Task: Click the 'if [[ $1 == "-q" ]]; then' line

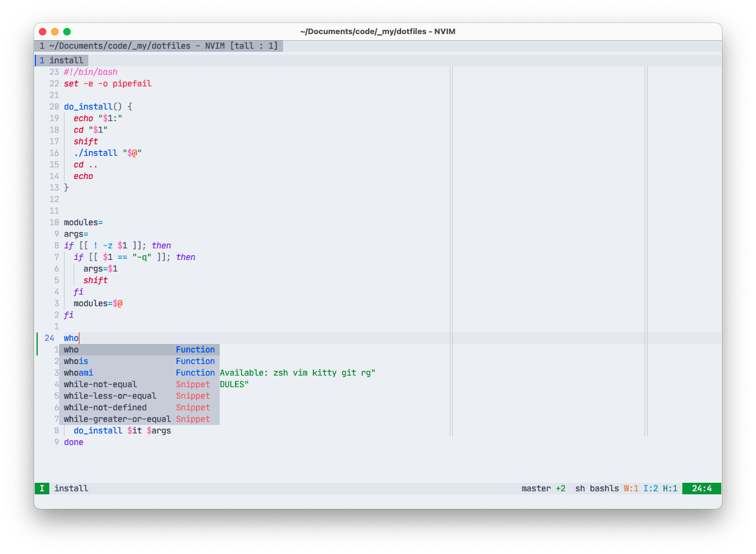Action: (135, 257)
